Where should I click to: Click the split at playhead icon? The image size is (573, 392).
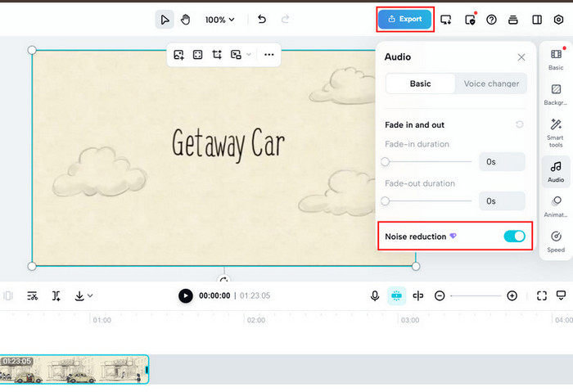(417, 295)
